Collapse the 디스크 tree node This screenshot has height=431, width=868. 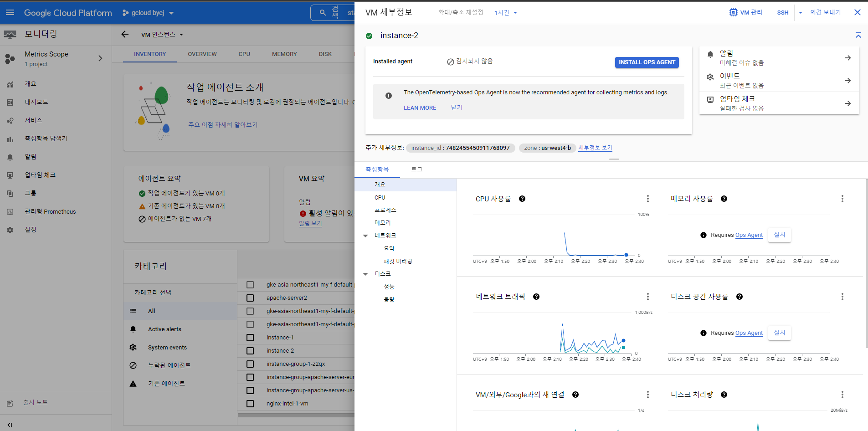pos(365,274)
